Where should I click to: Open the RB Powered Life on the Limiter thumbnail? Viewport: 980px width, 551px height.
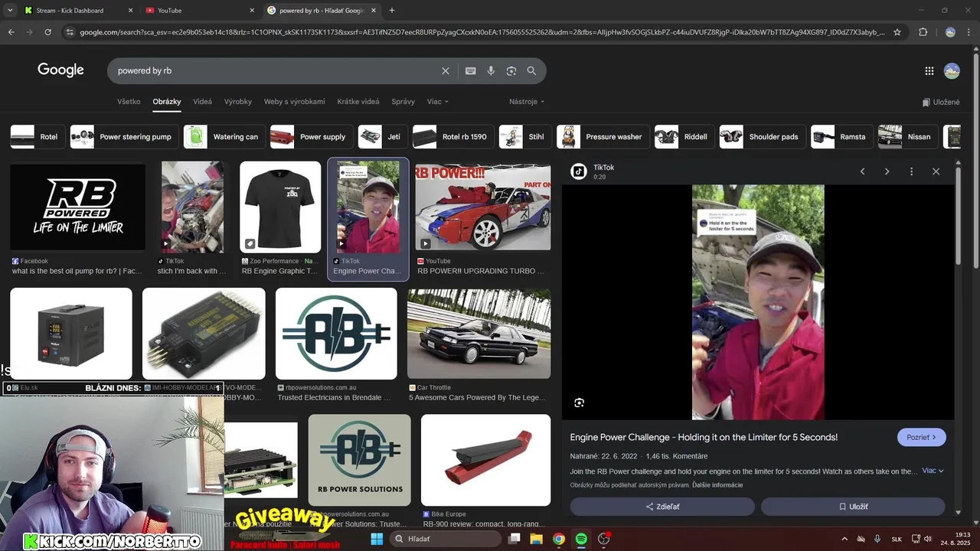click(x=77, y=207)
